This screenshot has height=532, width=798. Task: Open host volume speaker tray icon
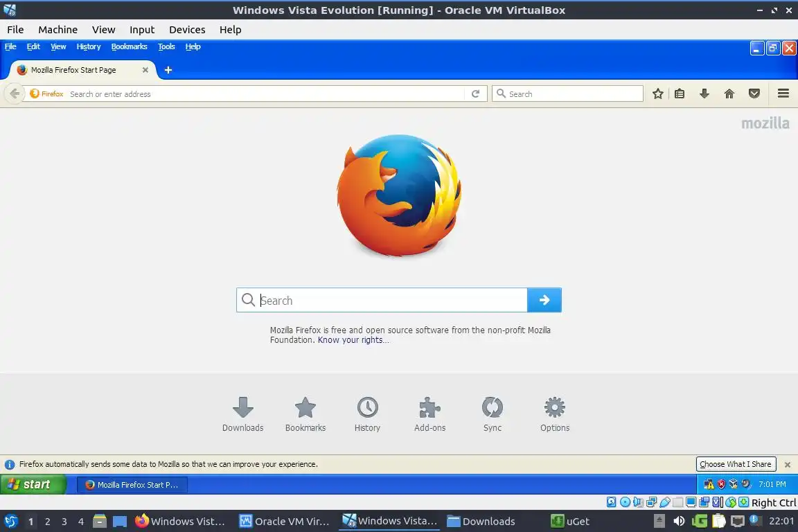pyautogui.click(x=680, y=521)
